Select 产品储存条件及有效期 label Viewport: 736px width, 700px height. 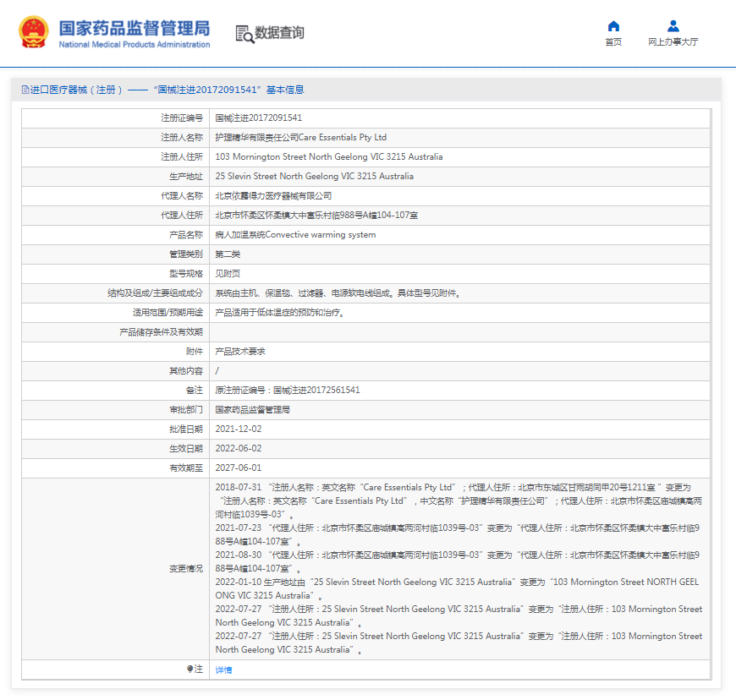point(161,332)
